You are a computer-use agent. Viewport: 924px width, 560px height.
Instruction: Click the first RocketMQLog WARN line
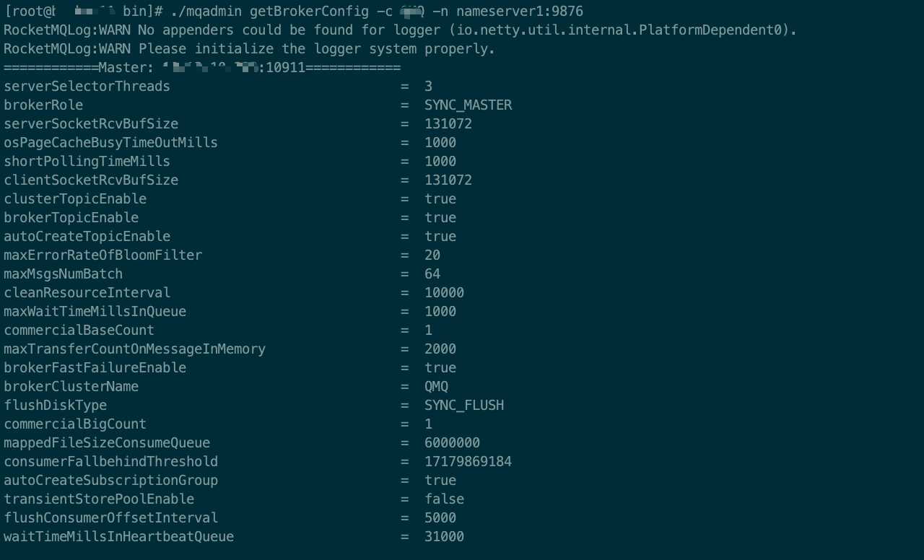[x=400, y=30]
